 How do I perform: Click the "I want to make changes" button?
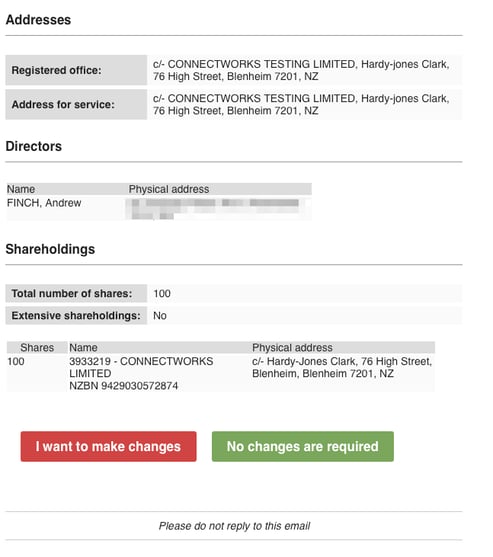pos(108,447)
